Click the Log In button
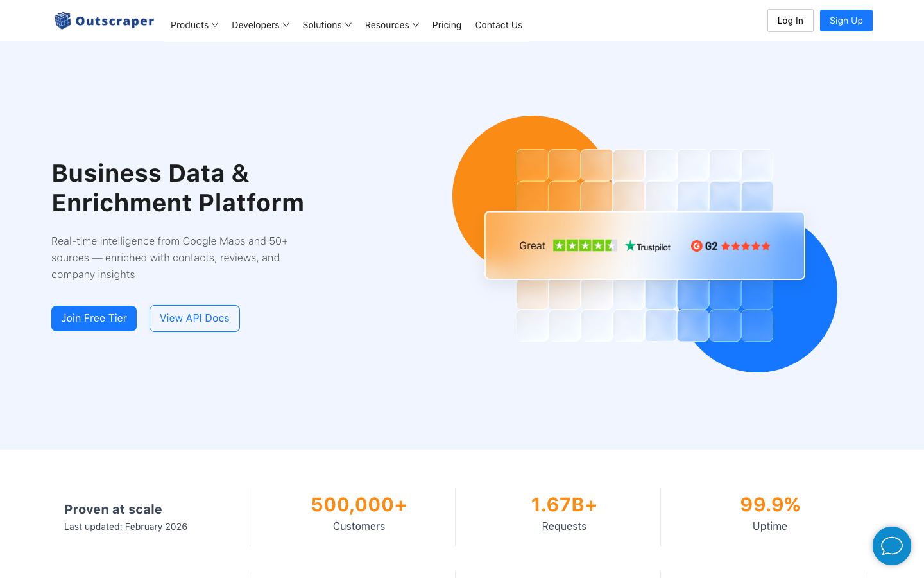This screenshot has height=578, width=924. 791,21
